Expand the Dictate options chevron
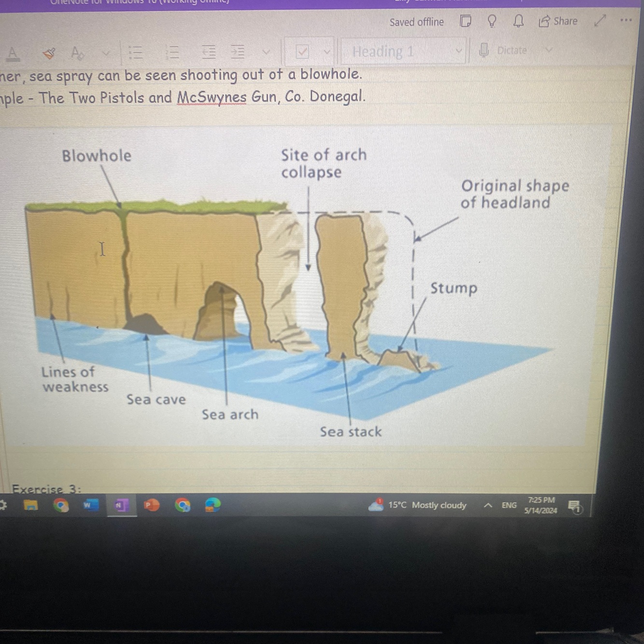 pyautogui.click(x=548, y=49)
